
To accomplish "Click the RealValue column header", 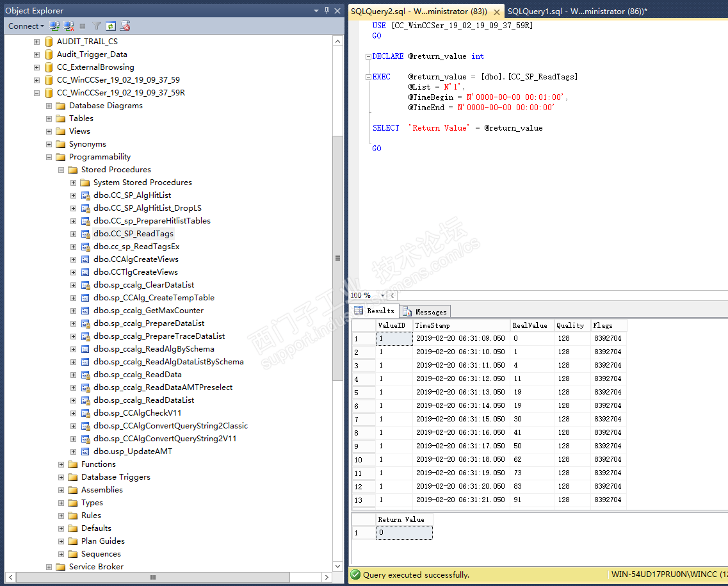I will click(x=531, y=325).
